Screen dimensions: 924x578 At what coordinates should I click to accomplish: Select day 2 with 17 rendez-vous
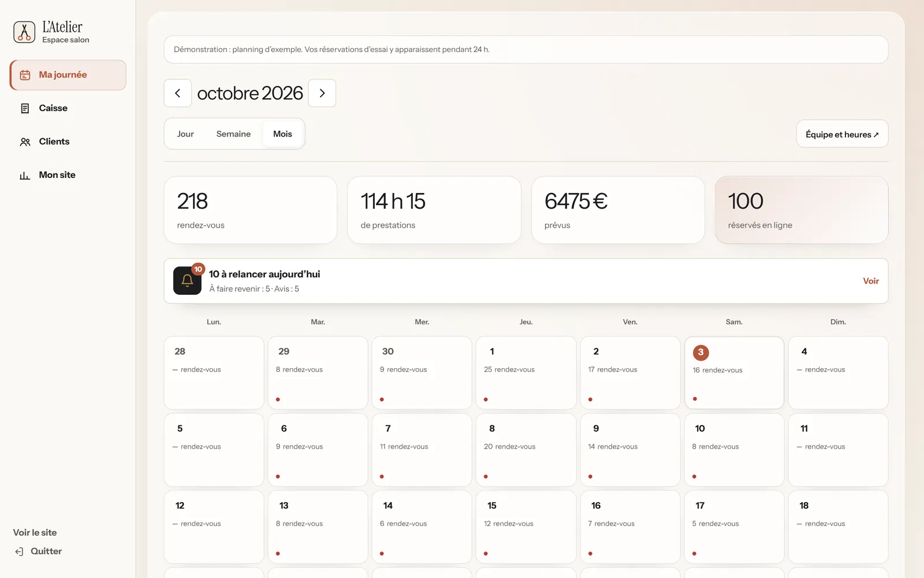tap(630, 373)
